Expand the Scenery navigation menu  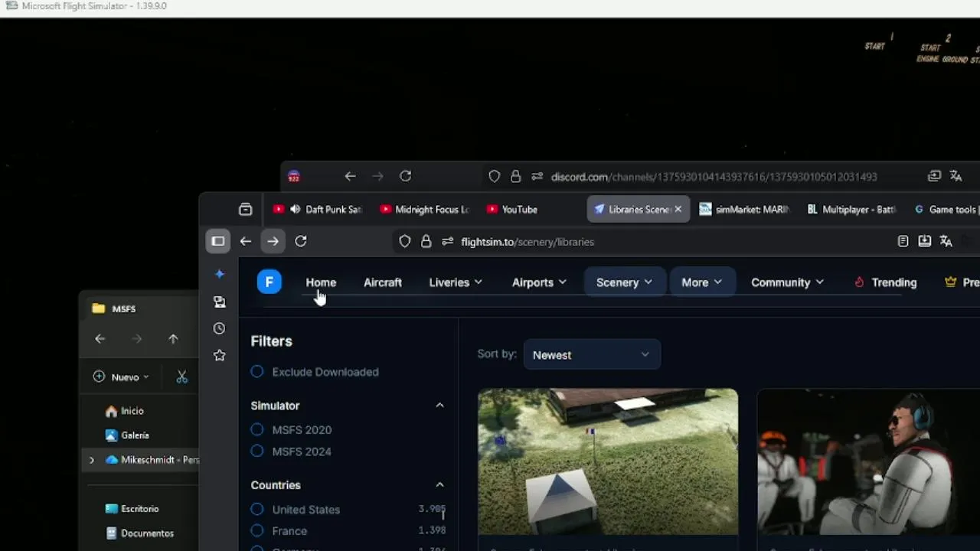pyautogui.click(x=624, y=282)
